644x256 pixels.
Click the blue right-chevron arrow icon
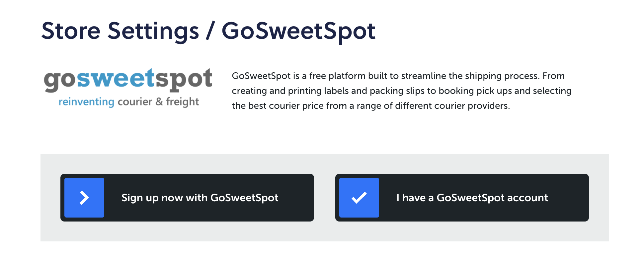(x=84, y=198)
